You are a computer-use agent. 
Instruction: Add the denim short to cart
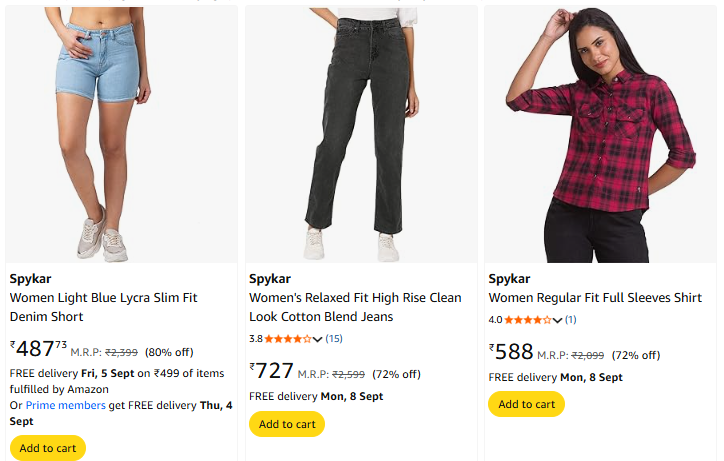pos(48,448)
